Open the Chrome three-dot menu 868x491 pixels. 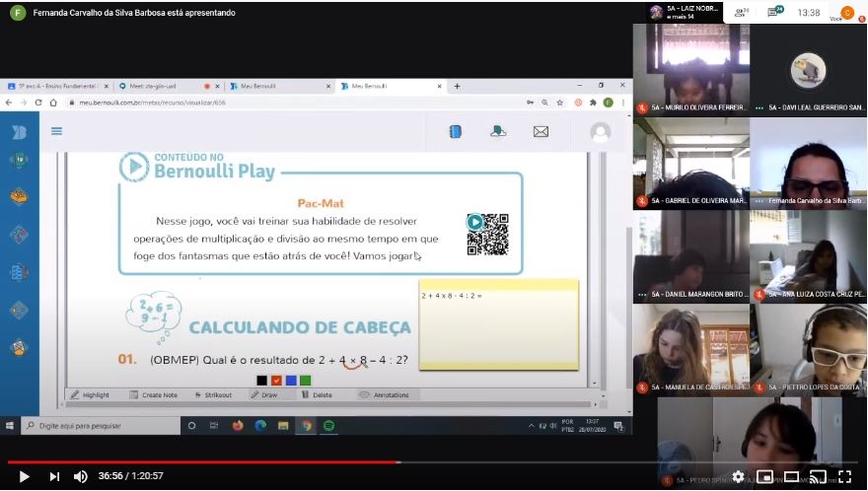click(623, 103)
